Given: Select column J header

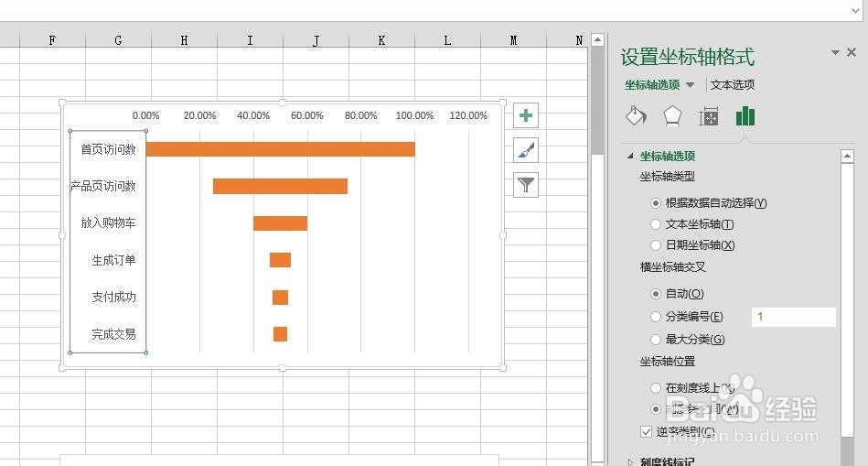Looking at the screenshot, I should pos(316,40).
